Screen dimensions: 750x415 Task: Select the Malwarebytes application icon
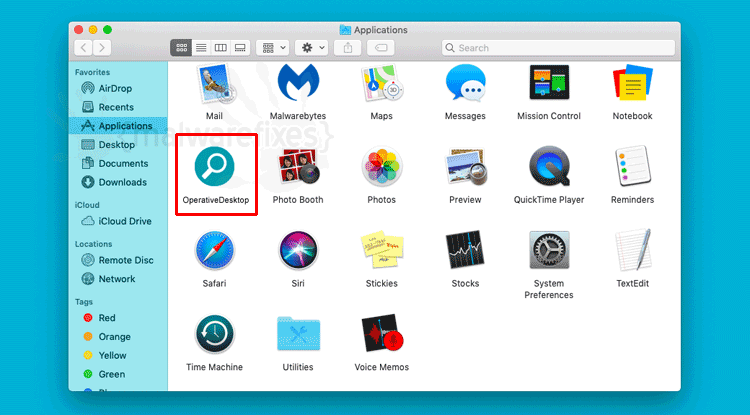click(x=298, y=83)
